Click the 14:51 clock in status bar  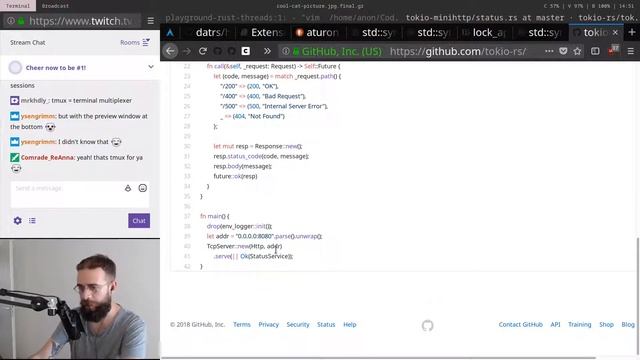(626, 6)
